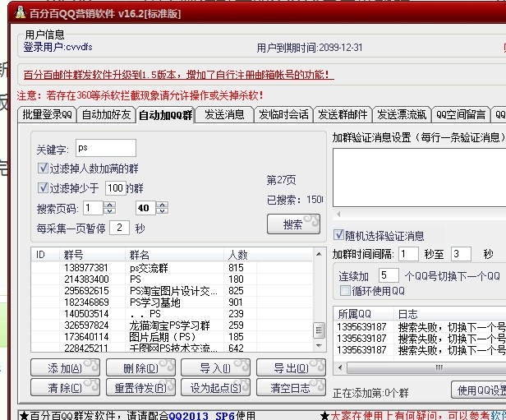
Task: Click the 加群时间间隔 maximum seconds field showing 3
Action: [461, 254]
